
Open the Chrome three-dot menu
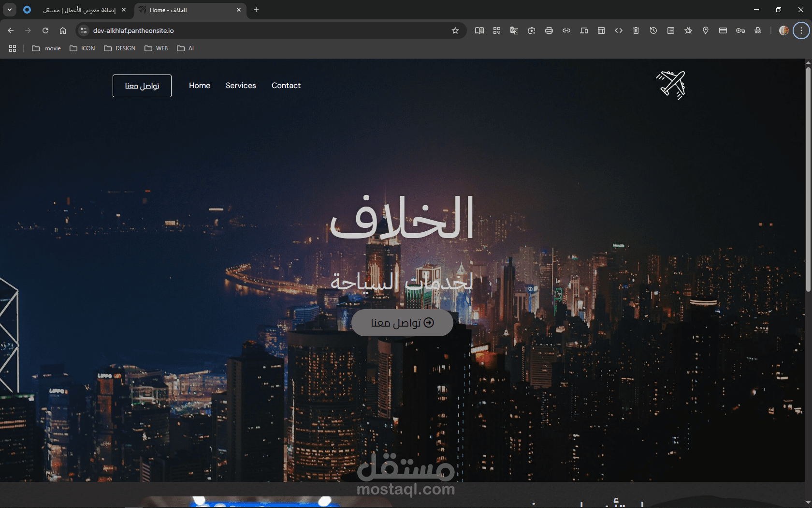[801, 30]
